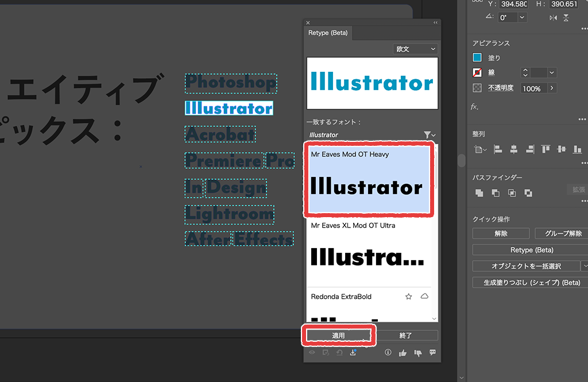
Task: Click the 適用 apply button
Action: [338, 335]
